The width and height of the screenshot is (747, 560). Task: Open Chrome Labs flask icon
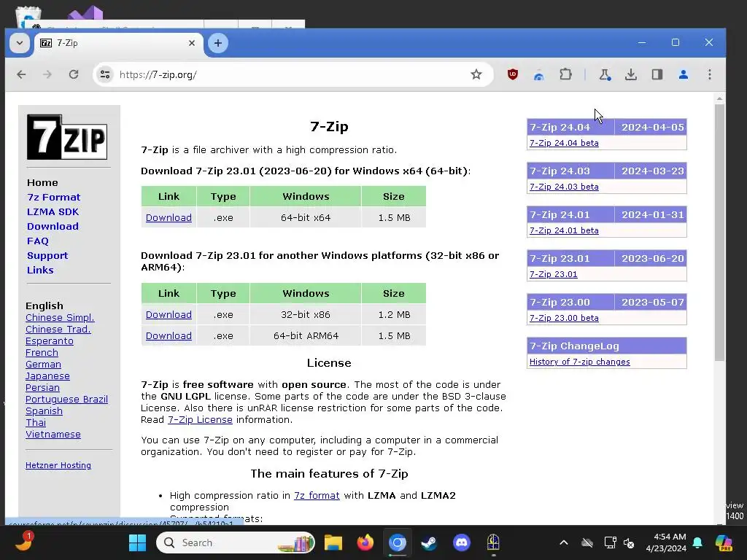tap(605, 74)
